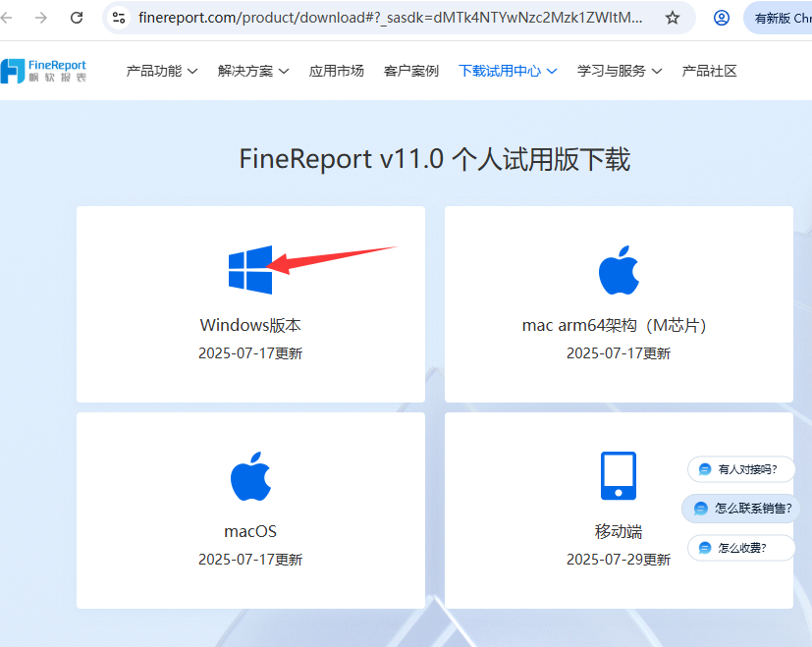Click the Apple logo above macOS

(x=250, y=476)
